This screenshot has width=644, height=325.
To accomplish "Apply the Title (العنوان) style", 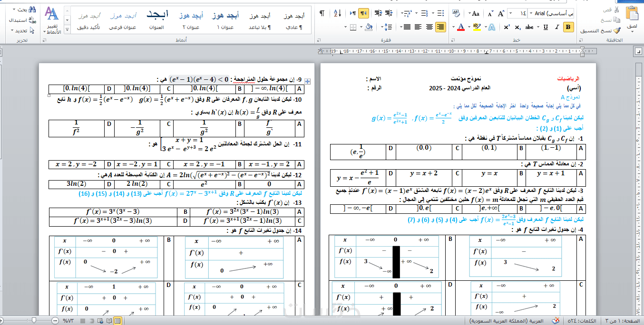I will click(156, 20).
